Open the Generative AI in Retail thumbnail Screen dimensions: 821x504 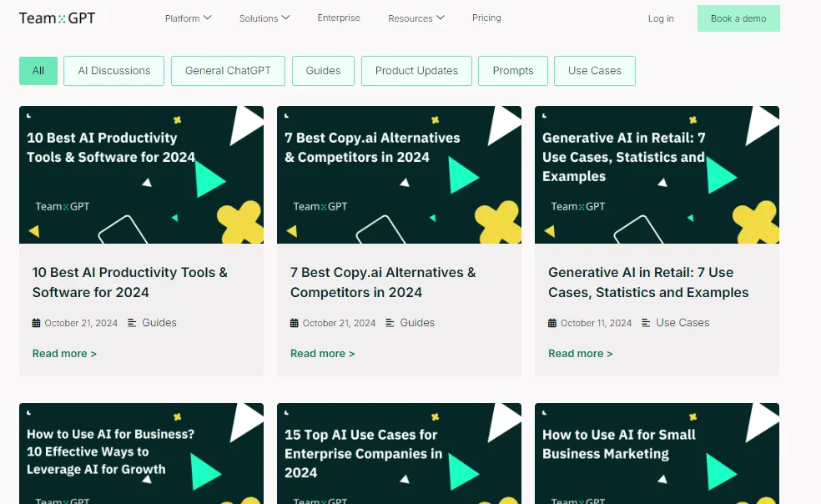point(657,175)
